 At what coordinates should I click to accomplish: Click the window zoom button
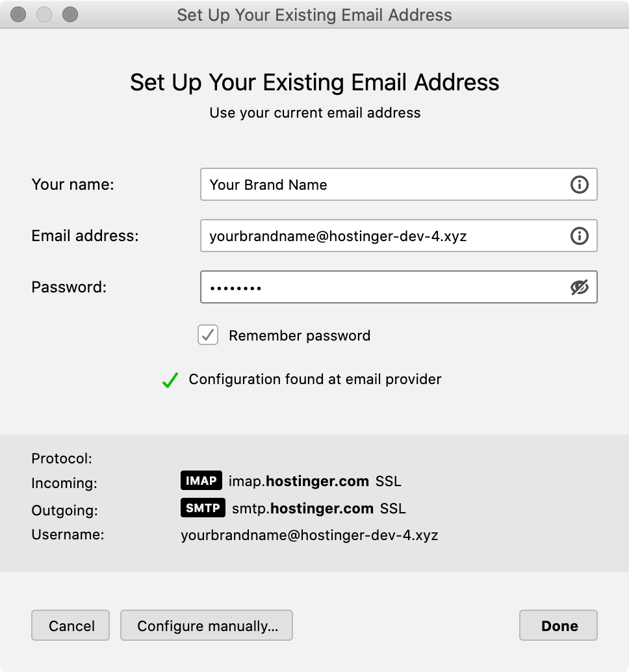(x=70, y=14)
